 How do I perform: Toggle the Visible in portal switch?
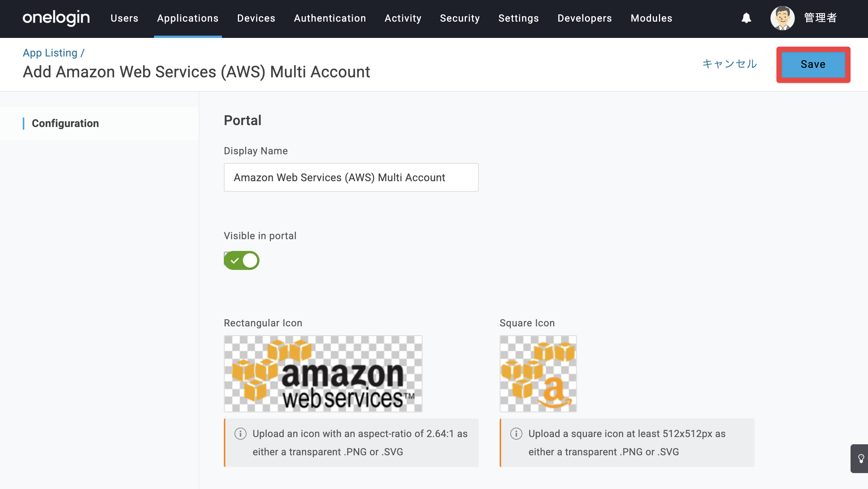click(242, 260)
